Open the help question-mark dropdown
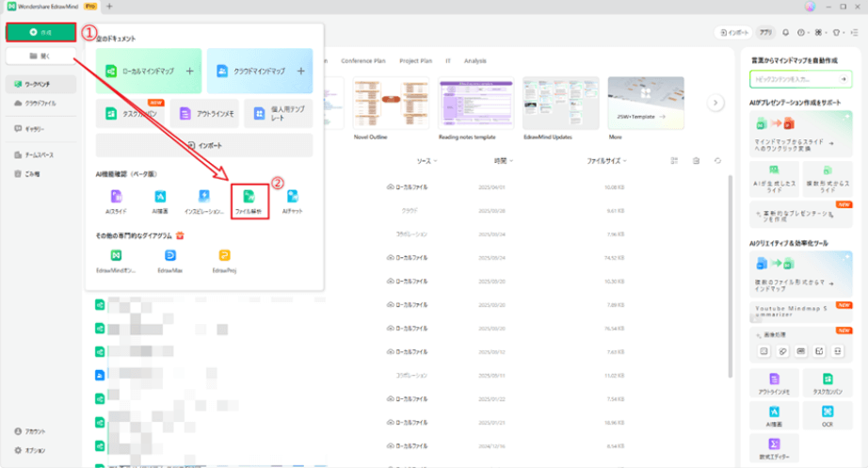Viewport: 868px width, 468px height. click(802, 33)
